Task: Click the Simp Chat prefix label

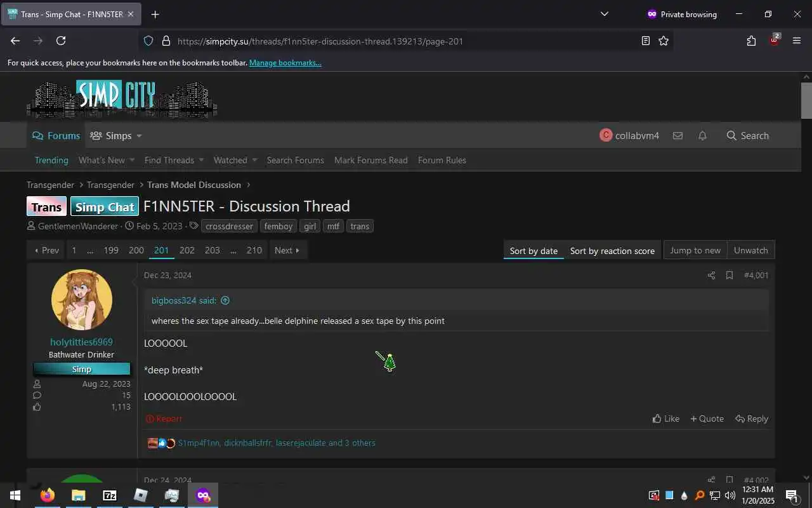Action: coord(105,206)
